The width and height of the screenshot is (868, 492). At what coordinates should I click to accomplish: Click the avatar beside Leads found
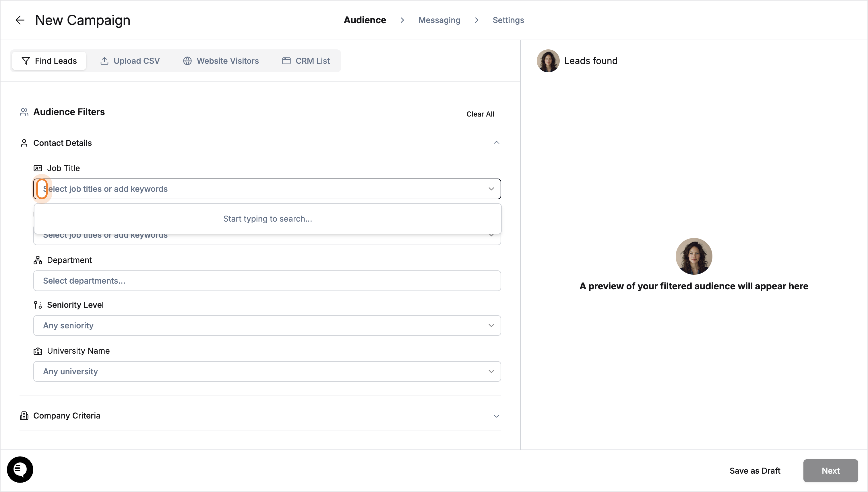coord(548,61)
